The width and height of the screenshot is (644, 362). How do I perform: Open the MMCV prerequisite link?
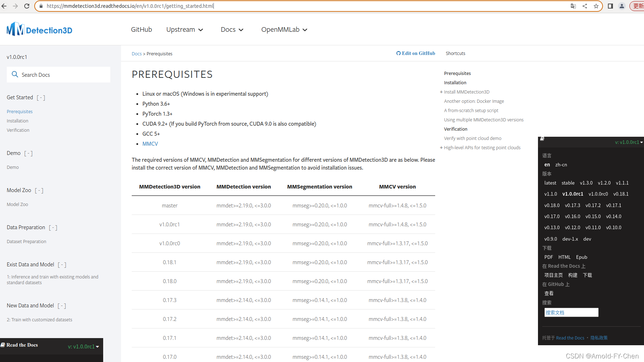coord(150,144)
